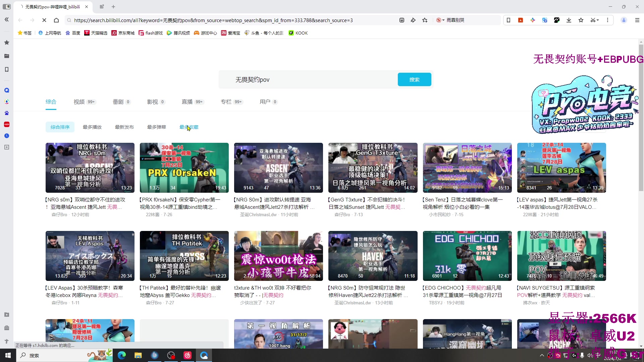Open EDG CHICHOO video thumbnail

coord(467,256)
